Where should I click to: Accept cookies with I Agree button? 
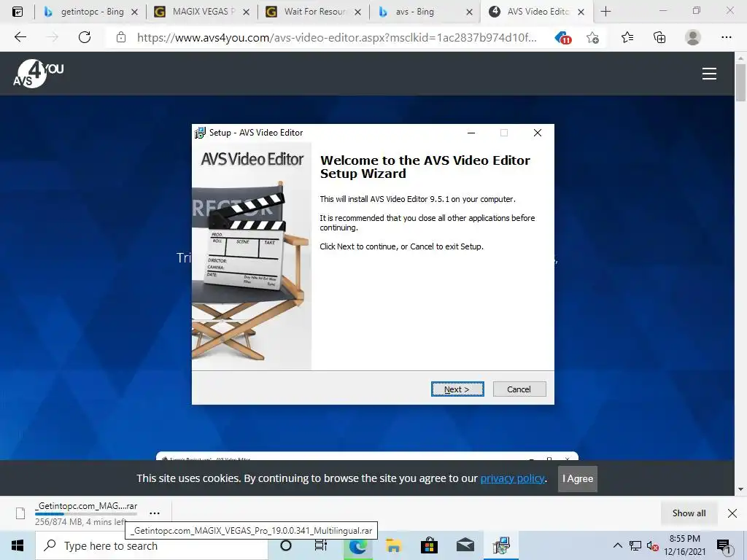click(x=578, y=478)
